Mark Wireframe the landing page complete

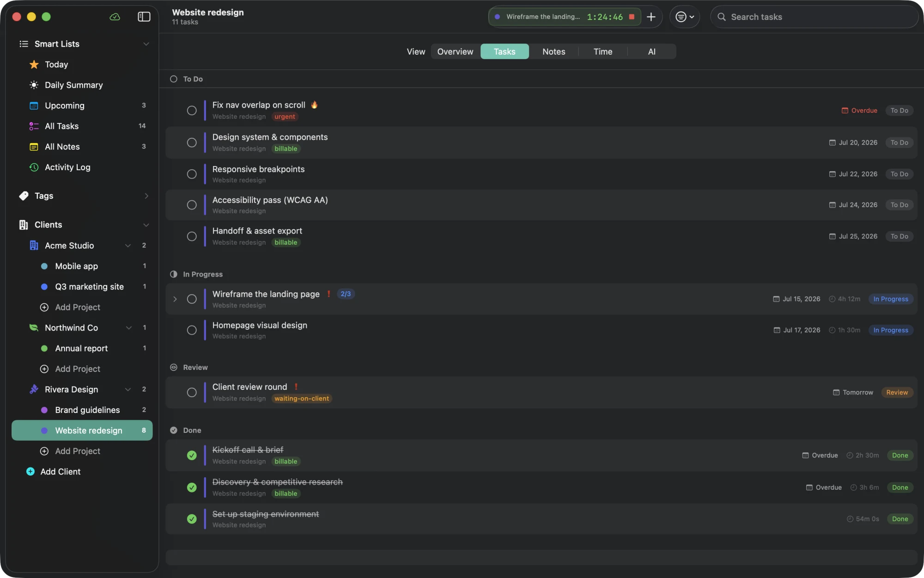(192, 299)
